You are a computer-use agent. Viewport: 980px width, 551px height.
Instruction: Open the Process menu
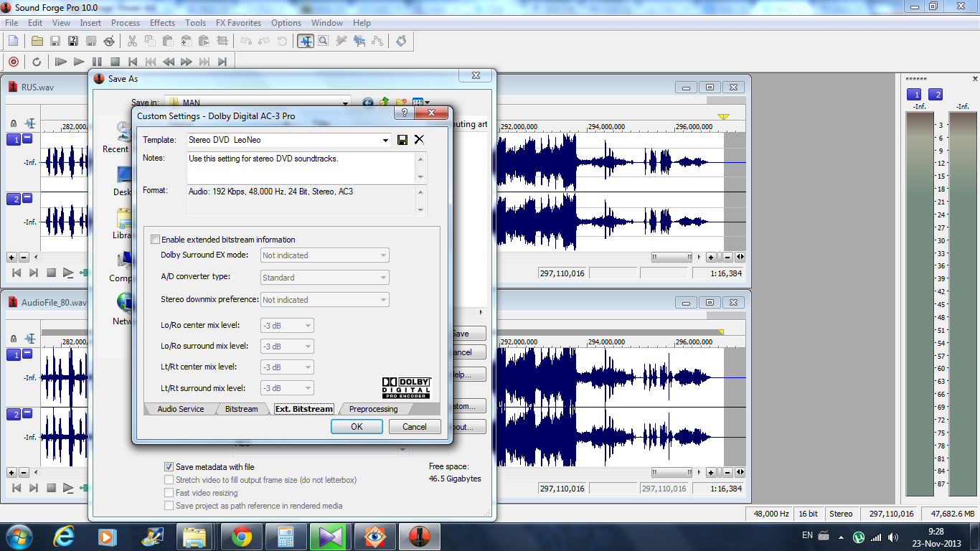tap(126, 23)
